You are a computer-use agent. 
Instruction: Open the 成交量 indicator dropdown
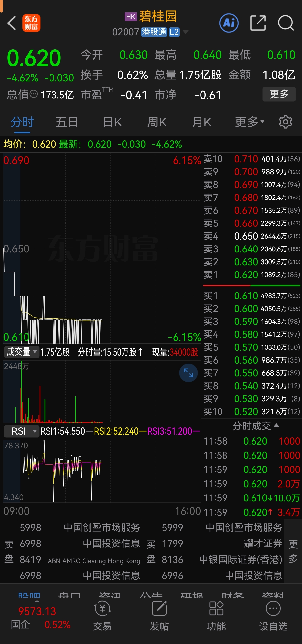point(22,352)
